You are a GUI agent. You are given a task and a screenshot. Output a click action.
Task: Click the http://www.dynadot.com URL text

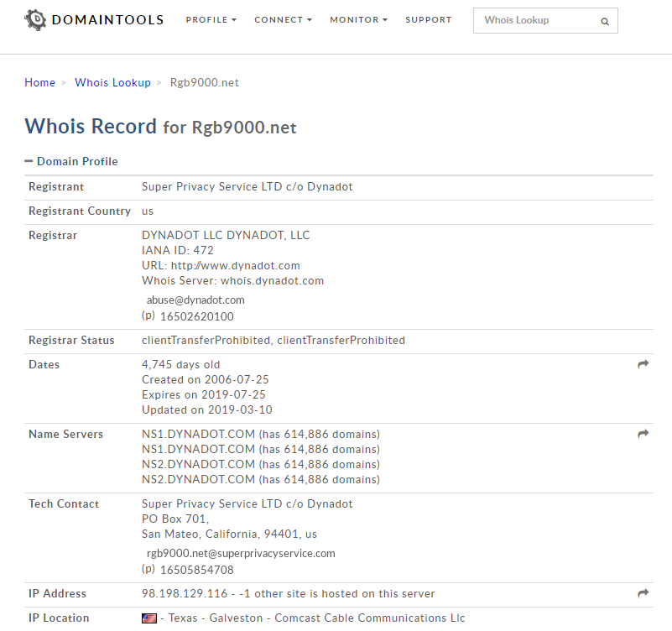click(x=235, y=266)
